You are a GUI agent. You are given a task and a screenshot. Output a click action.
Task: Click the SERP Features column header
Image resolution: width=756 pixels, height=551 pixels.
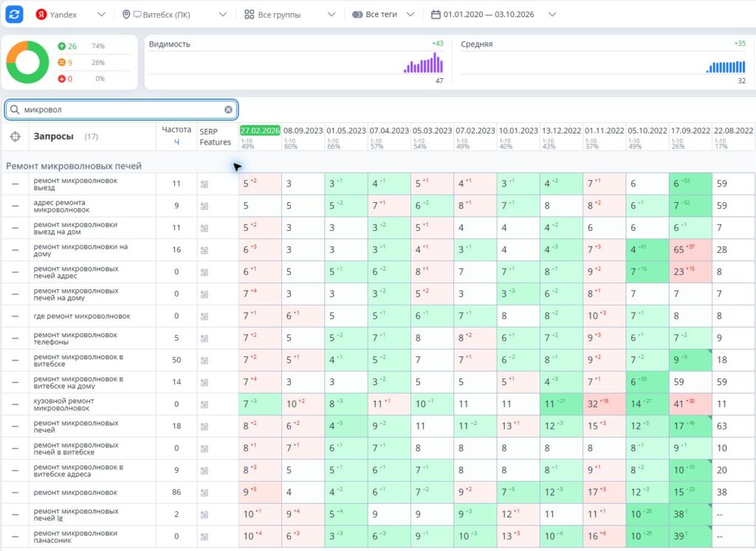(x=215, y=136)
